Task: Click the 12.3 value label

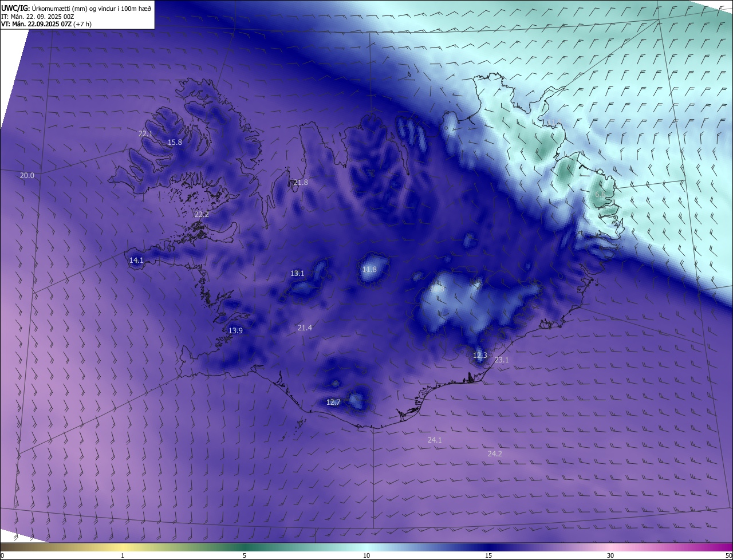Action: click(480, 356)
